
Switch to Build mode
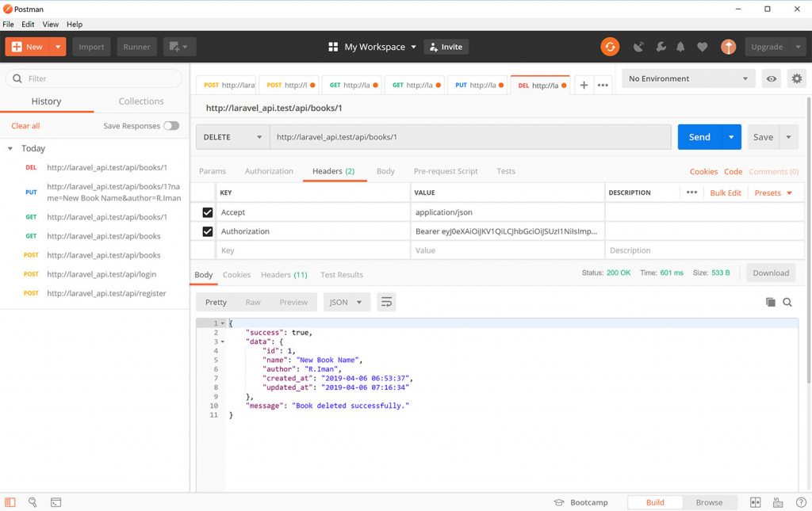[x=655, y=502]
